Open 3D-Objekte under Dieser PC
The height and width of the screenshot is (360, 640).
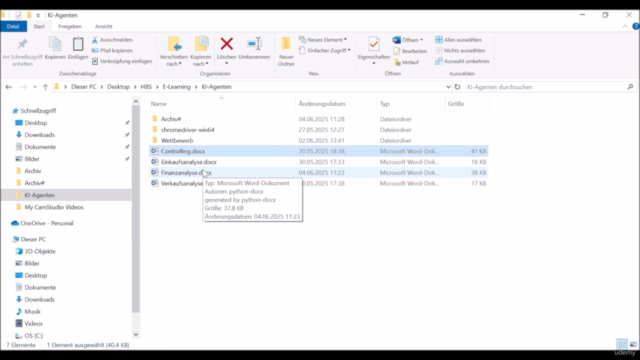(40, 251)
